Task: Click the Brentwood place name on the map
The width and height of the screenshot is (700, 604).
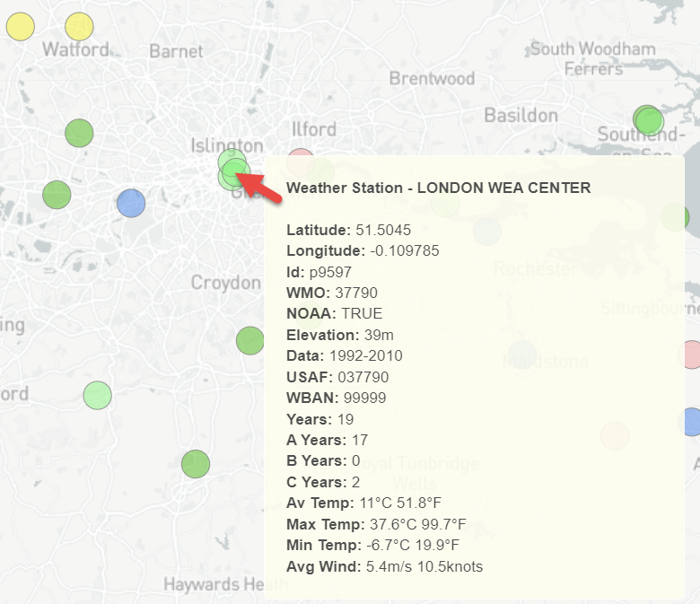Action: (x=432, y=78)
